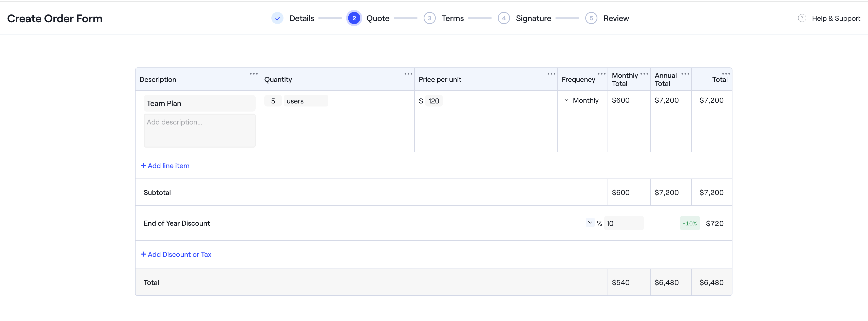Screen dimensions: 868x321
Task: Open Frequency column three-dot menu
Action: pos(601,74)
